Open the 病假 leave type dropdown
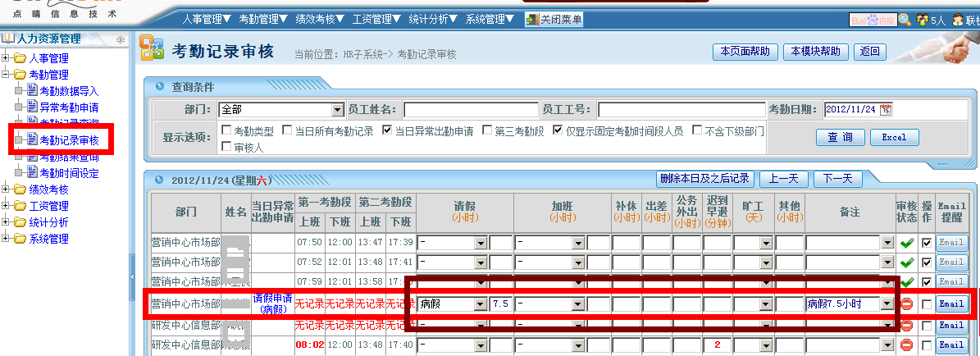This screenshot has width=980, height=356. (x=480, y=304)
